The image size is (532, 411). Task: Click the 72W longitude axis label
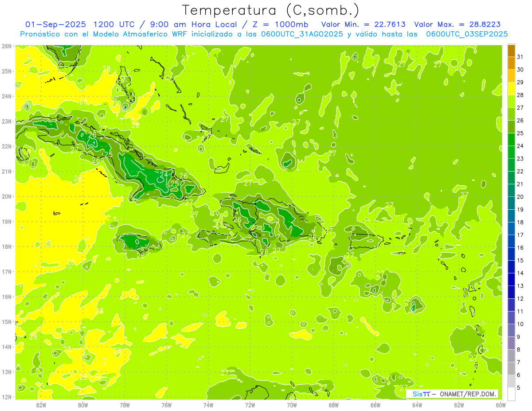pyautogui.click(x=250, y=405)
